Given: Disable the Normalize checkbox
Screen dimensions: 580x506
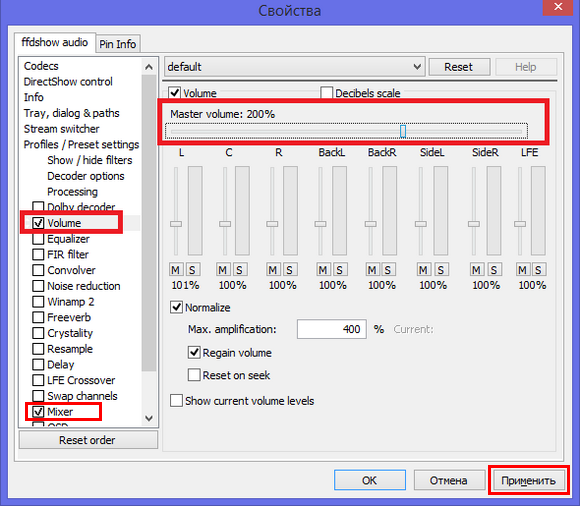Looking at the screenshot, I should [176, 307].
